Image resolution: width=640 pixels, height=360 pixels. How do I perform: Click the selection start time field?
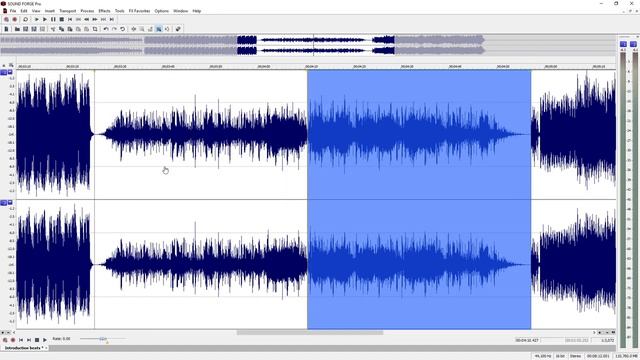527,340
